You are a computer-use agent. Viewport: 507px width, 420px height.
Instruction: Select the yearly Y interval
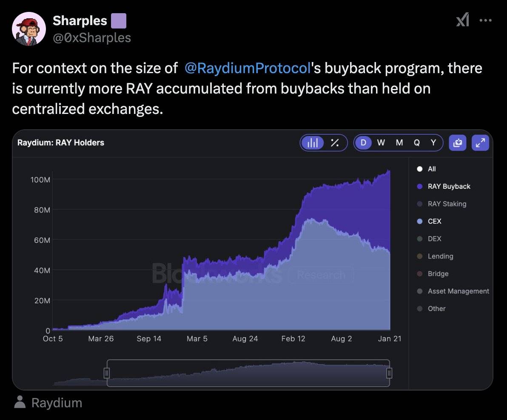click(x=433, y=143)
